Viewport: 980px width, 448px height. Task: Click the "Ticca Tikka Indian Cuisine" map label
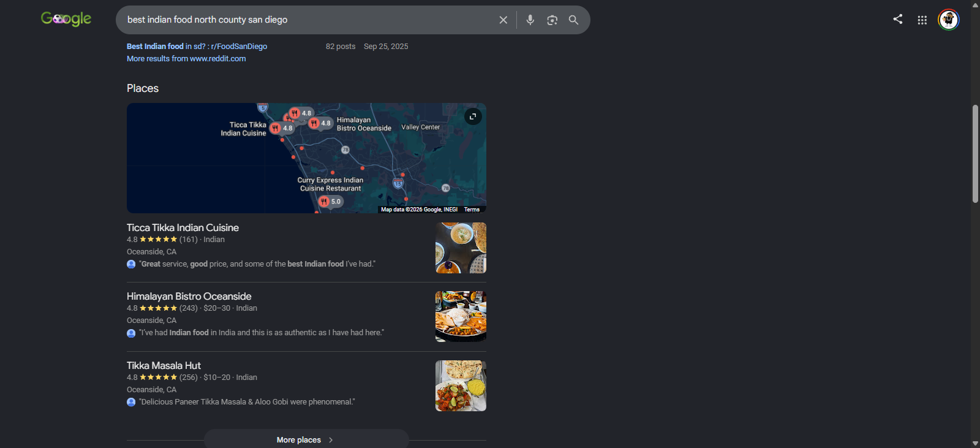(244, 129)
